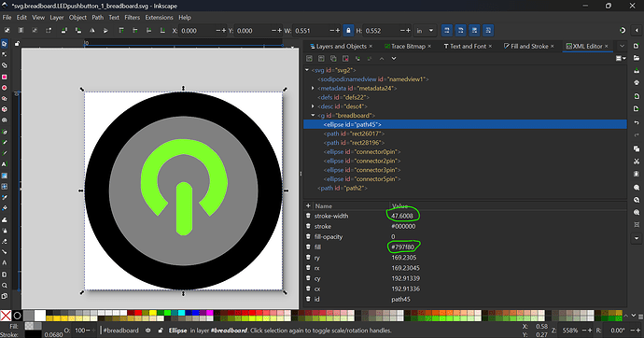The width and height of the screenshot is (644, 338).
Task: Raise selection to top
Action: (121, 31)
